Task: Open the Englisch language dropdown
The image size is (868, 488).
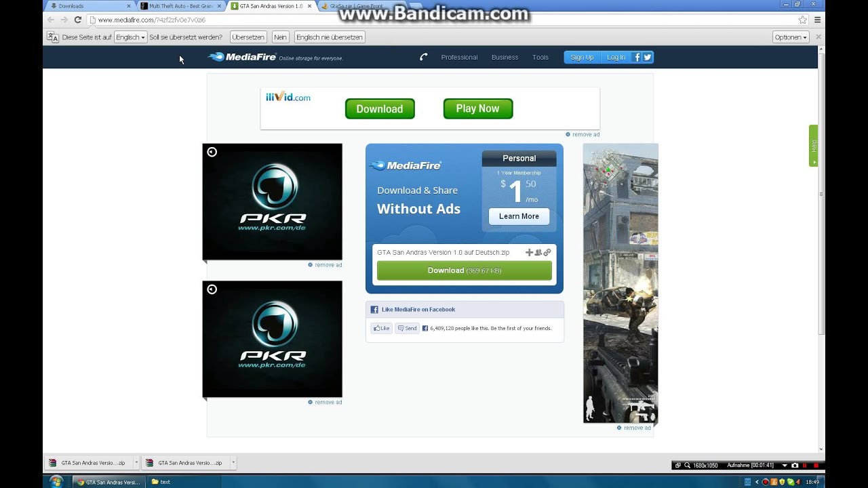Action: click(x=130, y=37)
